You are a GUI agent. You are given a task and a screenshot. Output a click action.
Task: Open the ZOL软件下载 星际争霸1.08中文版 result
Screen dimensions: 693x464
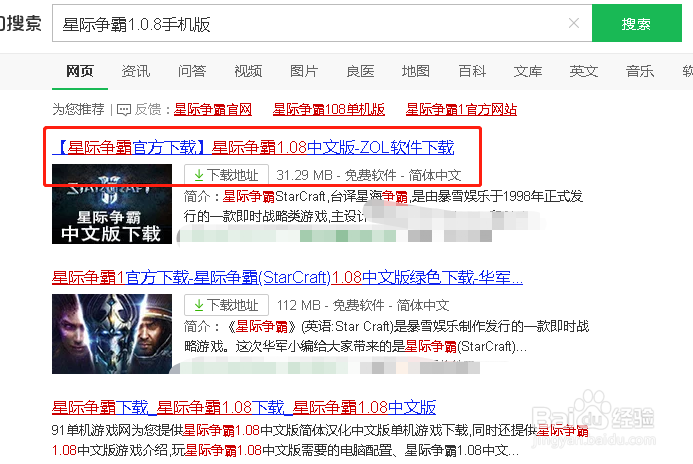(x=253, y=147)
